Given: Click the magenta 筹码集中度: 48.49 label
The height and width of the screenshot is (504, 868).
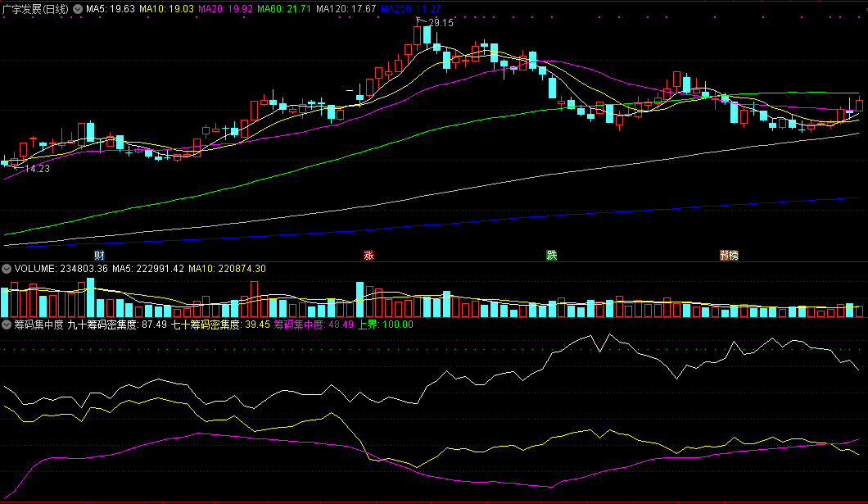Looking at the screenshot, I should coord(314,325).
